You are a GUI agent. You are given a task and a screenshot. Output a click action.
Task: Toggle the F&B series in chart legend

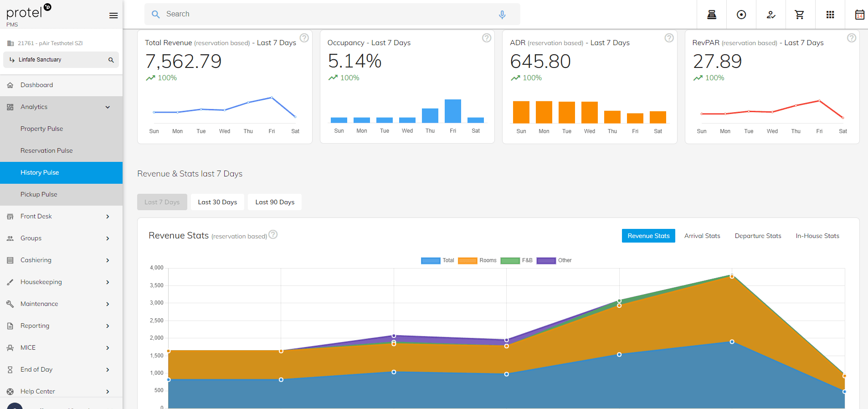516,260
